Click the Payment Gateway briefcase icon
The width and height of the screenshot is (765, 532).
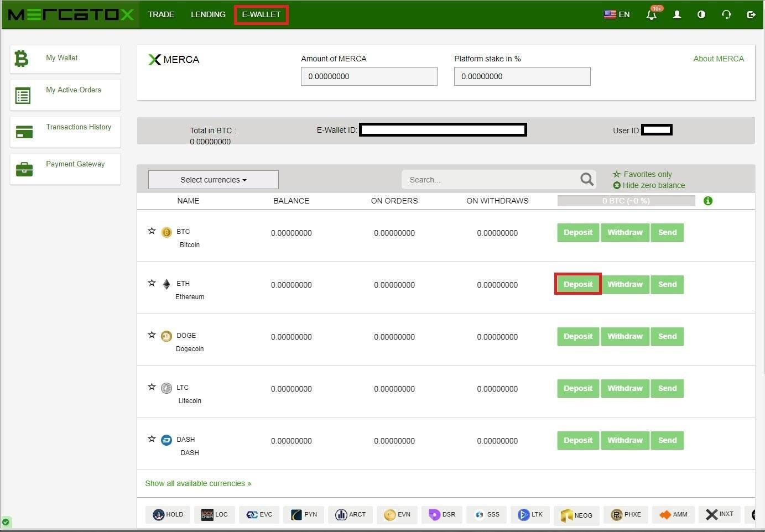pyautogui.click(x=24, y=169)
